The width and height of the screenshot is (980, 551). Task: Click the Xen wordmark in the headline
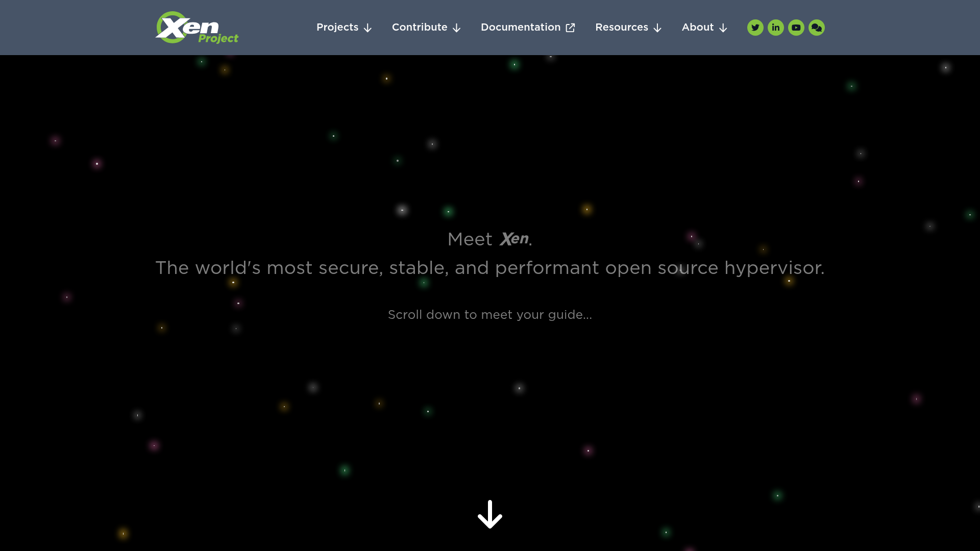coord(513,239)
